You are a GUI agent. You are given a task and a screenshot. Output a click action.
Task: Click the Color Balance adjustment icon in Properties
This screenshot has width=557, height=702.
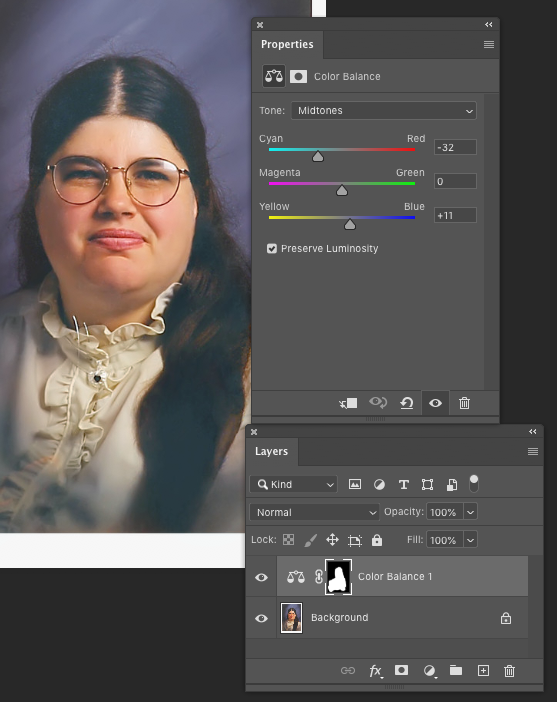click(274, 77)
